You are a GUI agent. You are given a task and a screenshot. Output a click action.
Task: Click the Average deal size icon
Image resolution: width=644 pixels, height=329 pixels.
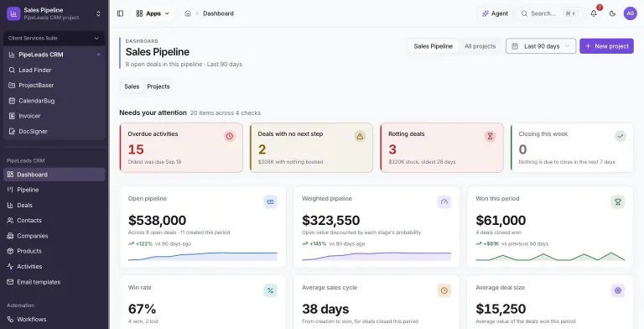click(x=618, y=290)
